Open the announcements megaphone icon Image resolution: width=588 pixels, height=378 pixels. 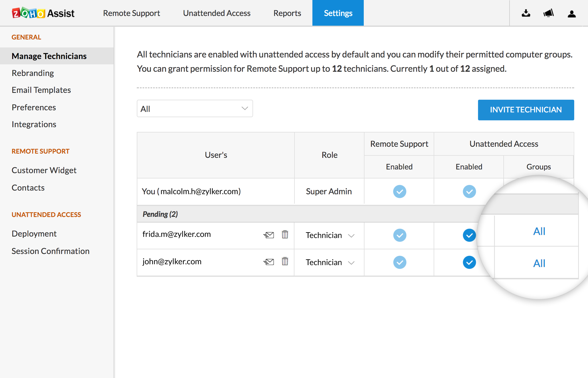(548, 13)
